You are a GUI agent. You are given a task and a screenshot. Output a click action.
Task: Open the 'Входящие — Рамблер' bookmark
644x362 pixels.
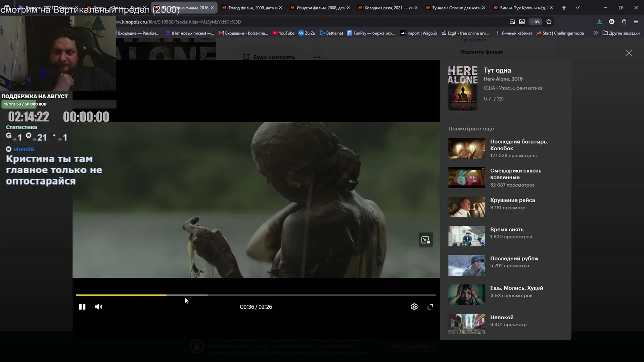point(138,33)
